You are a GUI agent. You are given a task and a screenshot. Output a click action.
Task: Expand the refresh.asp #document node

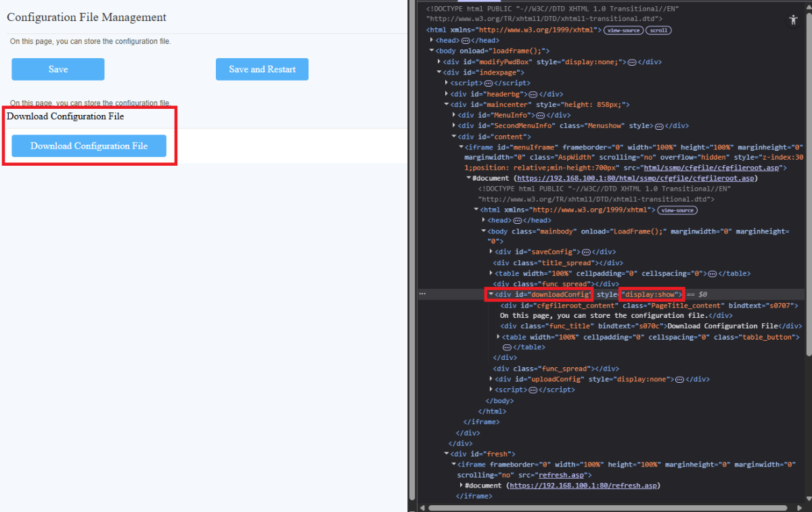coord(461,486)
